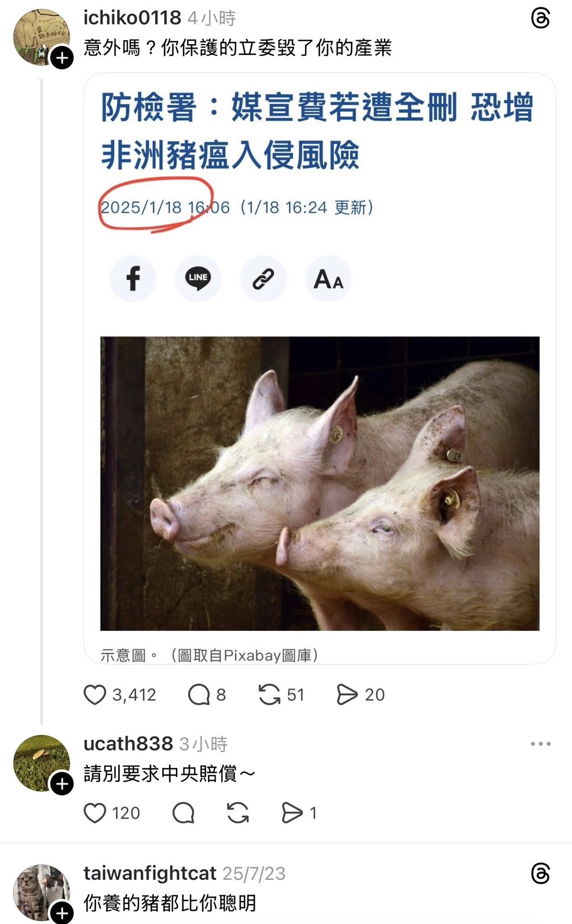
Task: Tap the Threads logo beside ichiko0118's post
Action: pyautogui.click(x=540, y=19)
